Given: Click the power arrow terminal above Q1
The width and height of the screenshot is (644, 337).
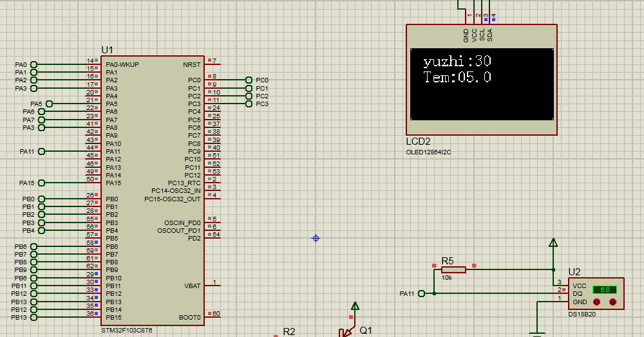Looking at the screenshot, I should point(355,306).
